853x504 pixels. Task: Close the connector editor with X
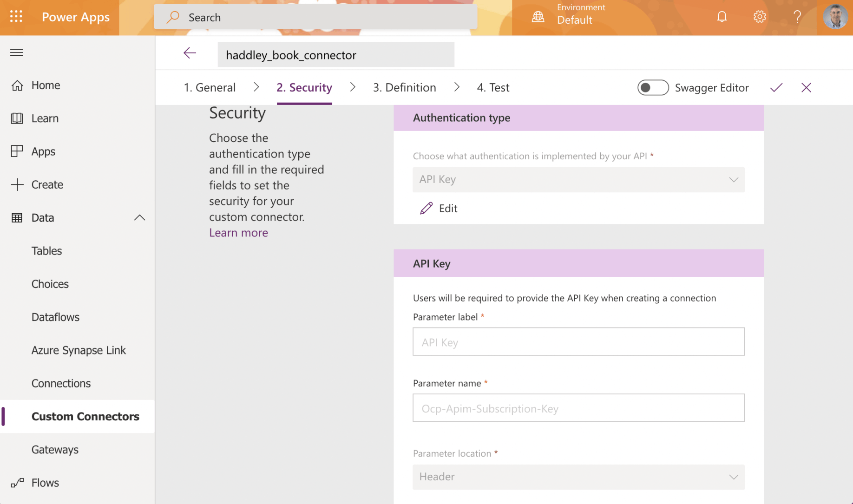point(806,88)
